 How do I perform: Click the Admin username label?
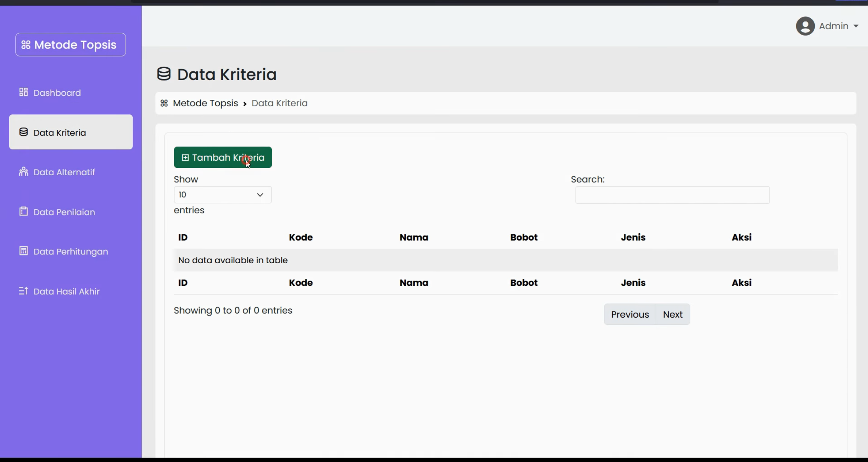pos(834,26)
